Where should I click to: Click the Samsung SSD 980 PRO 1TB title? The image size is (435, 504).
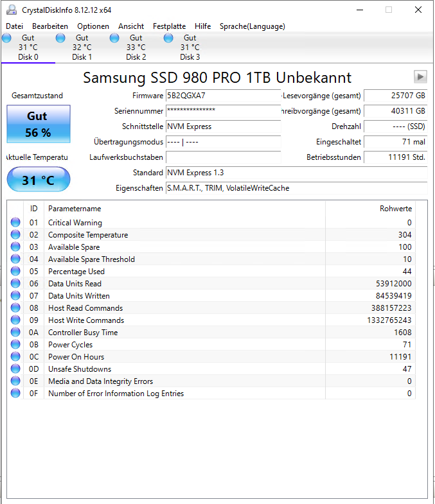pos(217,78)
